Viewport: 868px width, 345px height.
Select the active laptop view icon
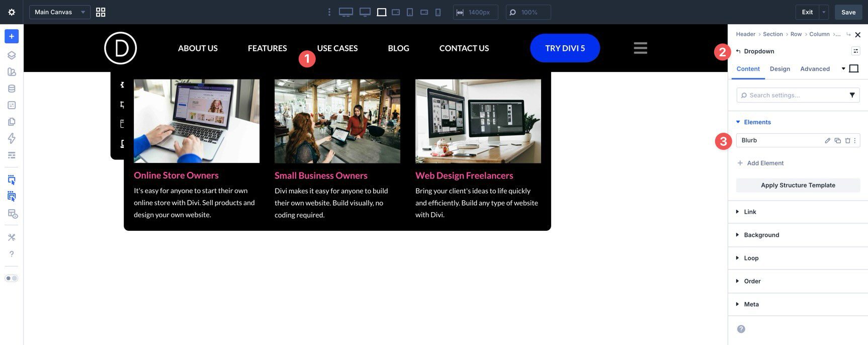pyautogui.click(x=382, y=12)
